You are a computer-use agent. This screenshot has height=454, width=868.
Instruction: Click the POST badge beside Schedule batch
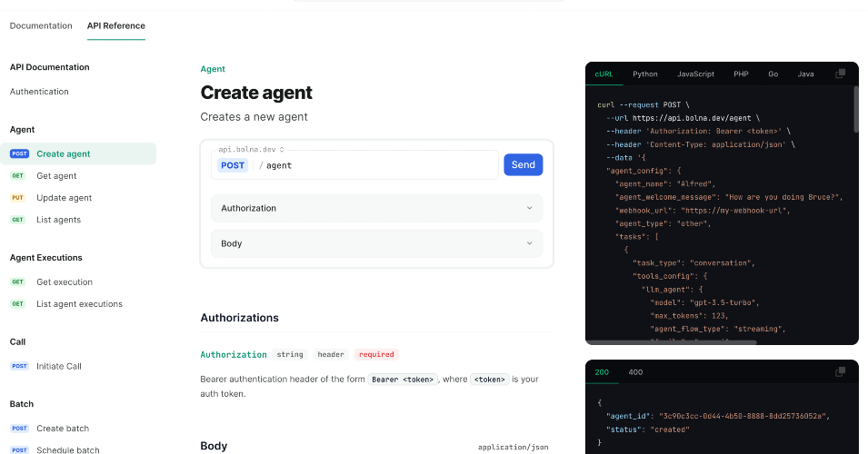pos(19,450)
